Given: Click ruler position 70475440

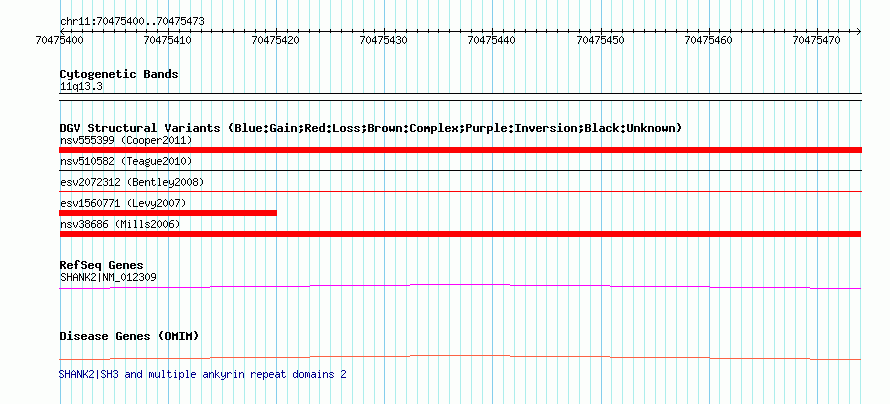Looking at the screenshot, I should tap(492, 40).
